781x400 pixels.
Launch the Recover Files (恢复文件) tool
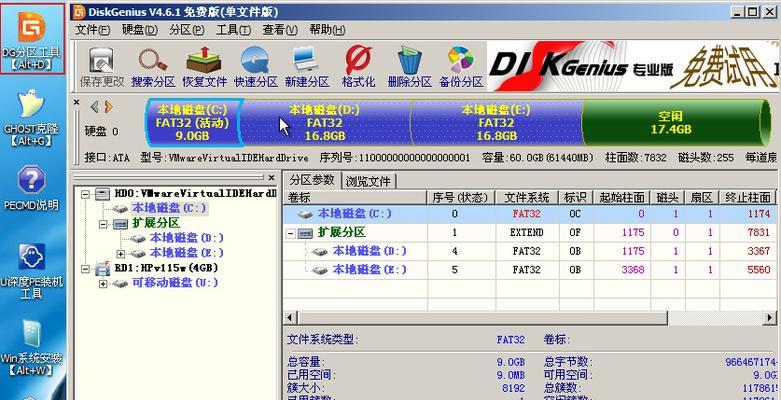(204, 67)
